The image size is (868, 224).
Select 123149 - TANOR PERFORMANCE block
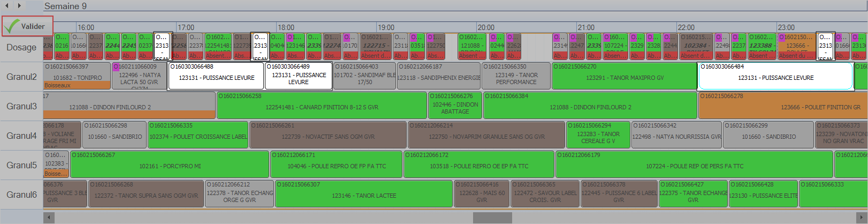516,76
